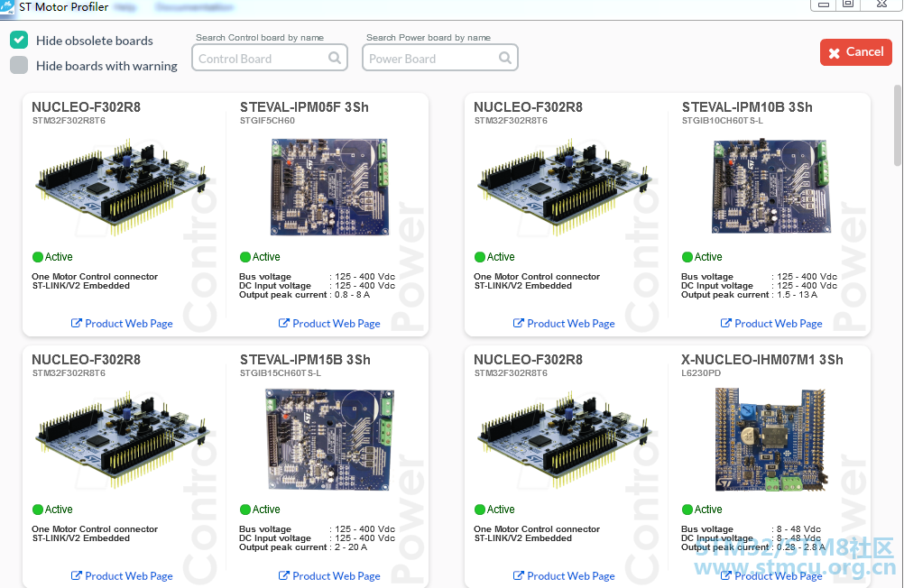Click STGIB15CH60TS-L part number text
Viewport: 904px width, 588px height.
point(281,373)
